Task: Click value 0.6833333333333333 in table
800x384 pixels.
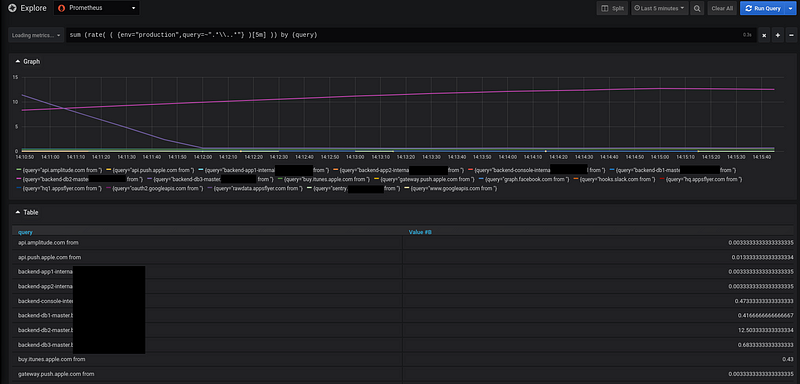Action: [766, 345]
